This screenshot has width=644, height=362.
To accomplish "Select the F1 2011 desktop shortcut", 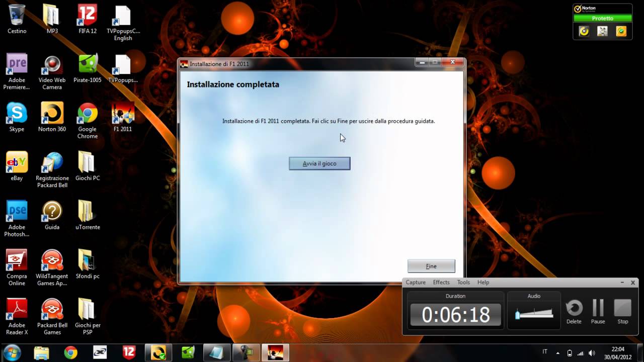I will [123, 117].
